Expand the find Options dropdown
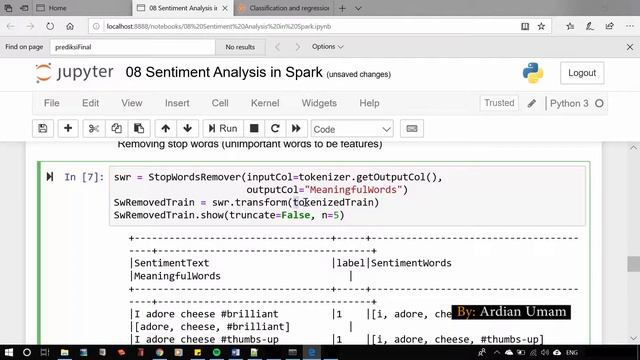The width and height of the screenshot is (640, 360). tap(327, 47)
